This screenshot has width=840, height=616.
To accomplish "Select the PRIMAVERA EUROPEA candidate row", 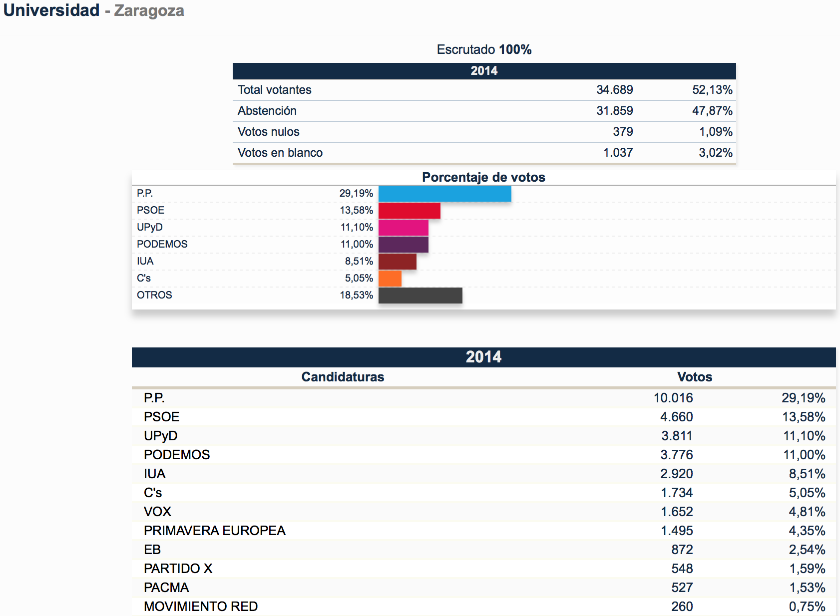I will coord(483,531).
